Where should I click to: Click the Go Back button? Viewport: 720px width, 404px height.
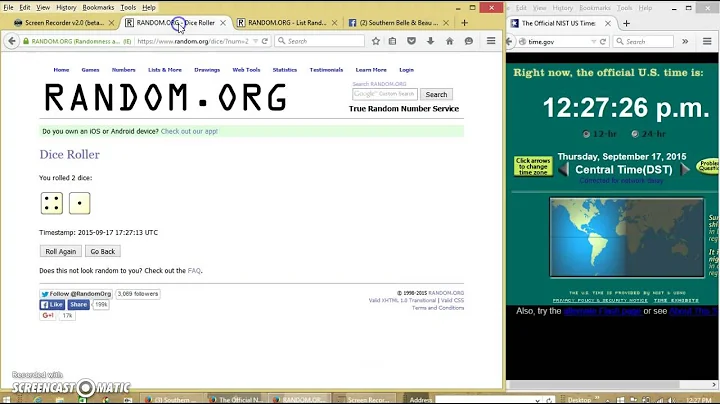click(x=103, y=252)
